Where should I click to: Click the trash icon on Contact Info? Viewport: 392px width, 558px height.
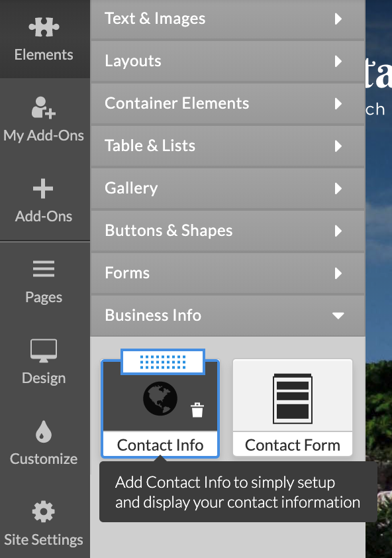coord(197,410)
